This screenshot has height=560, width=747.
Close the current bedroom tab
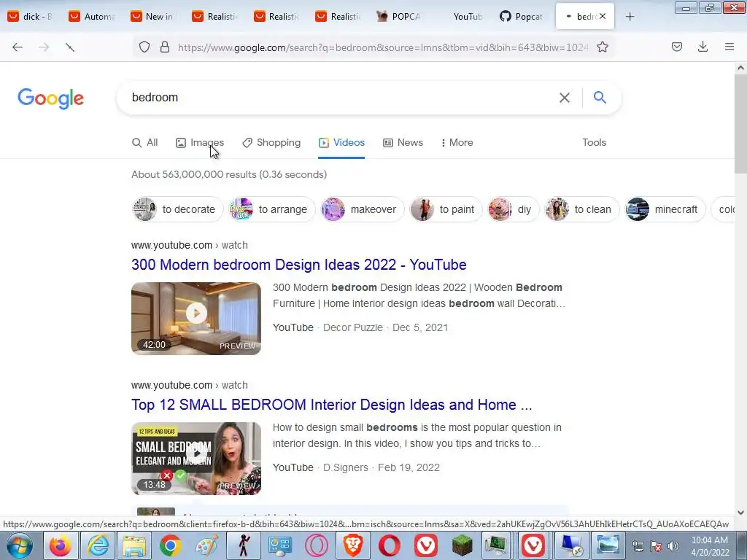[603, 16]
